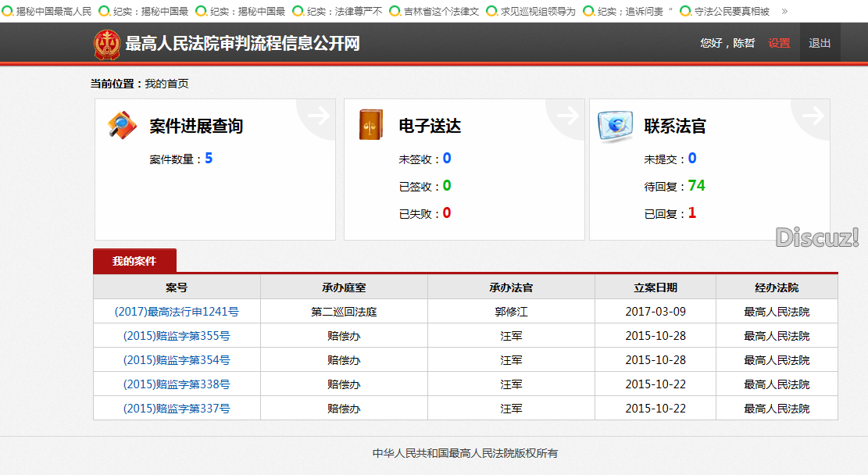Open bookmark 纪实；追诉问责

[628, 11]
